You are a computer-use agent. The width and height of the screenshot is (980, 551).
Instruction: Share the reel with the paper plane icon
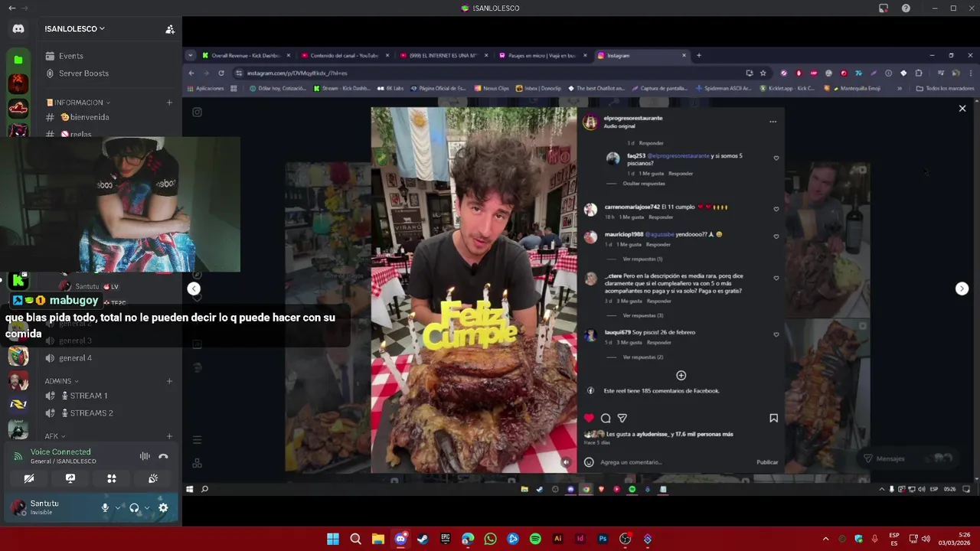(622, 418)
